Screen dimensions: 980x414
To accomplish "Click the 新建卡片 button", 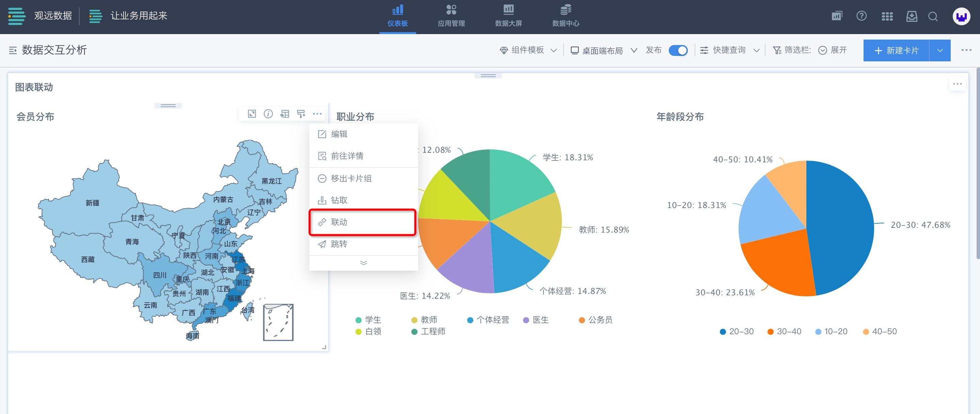I will click(896, 50).
